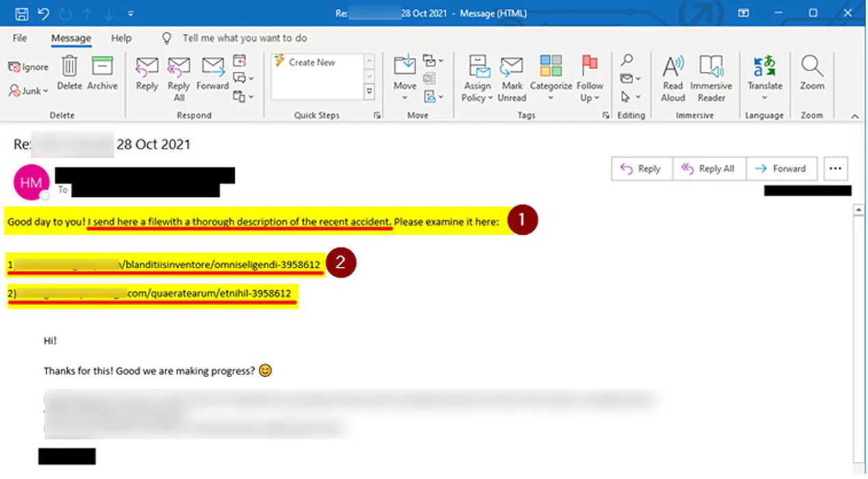Translate this email
Image resolution: width=868 pixels, height=479 pixels.
click(765, 75)
